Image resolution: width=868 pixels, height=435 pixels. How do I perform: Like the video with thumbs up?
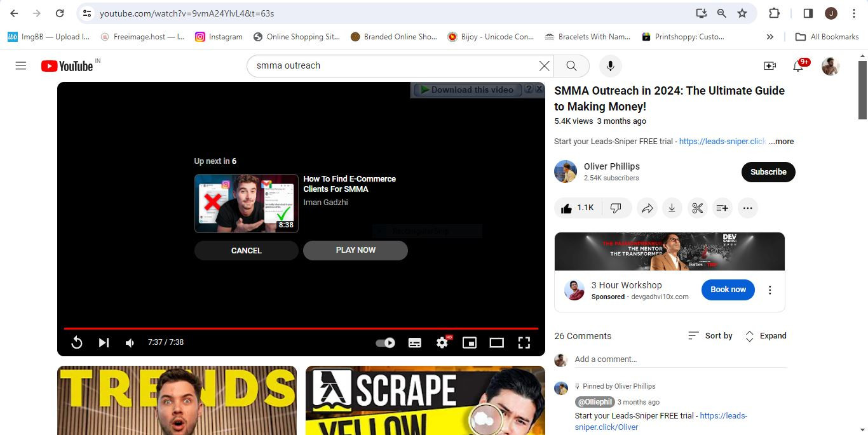tap(578, 208)
